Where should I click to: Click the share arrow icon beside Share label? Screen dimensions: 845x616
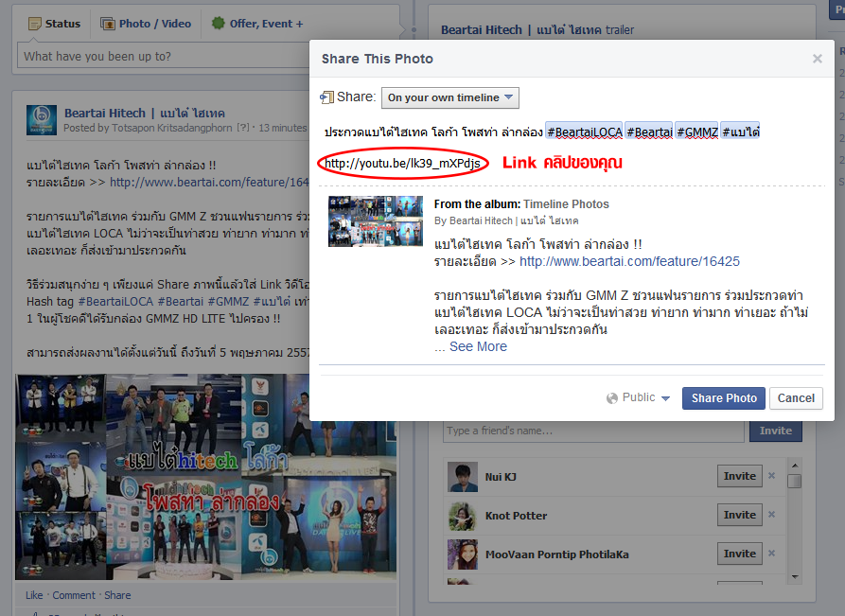[x=326, y=97]
